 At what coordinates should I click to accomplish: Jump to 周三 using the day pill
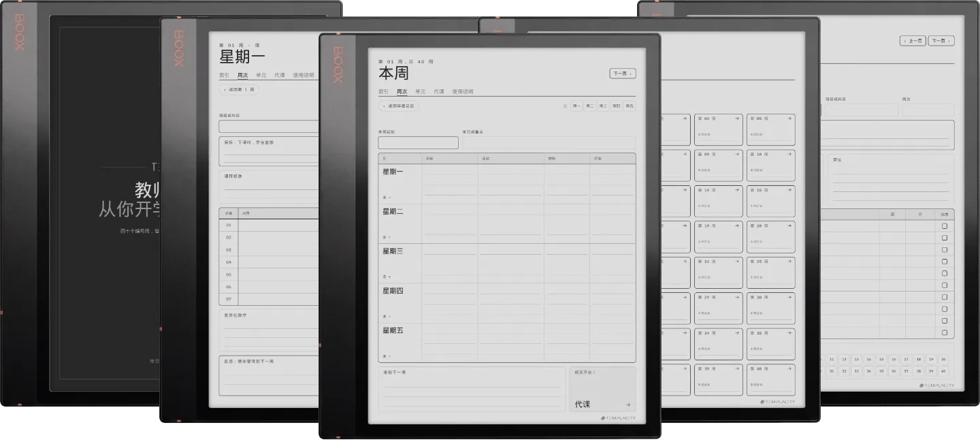[x=603, y=106]
